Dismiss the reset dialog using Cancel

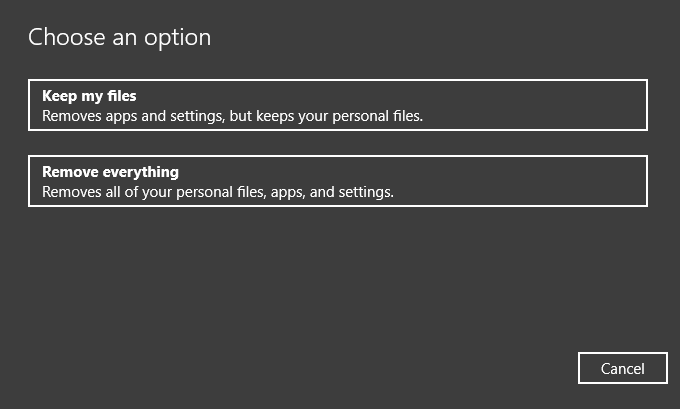622,368
